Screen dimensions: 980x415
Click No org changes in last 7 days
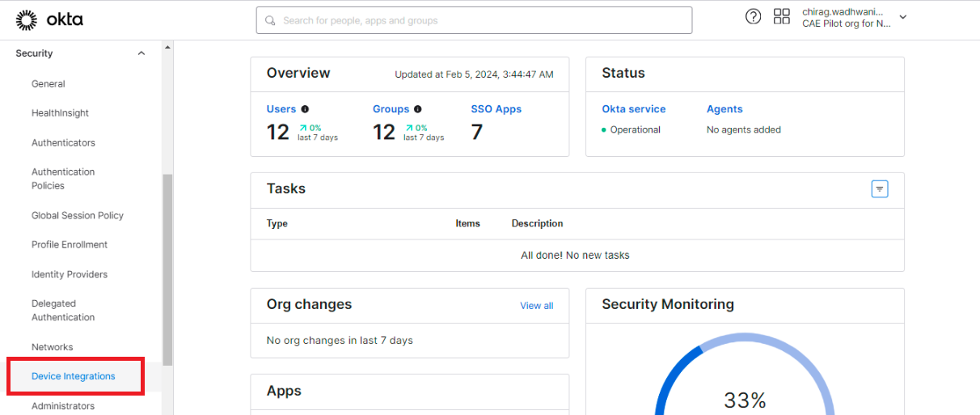point(340,341)
